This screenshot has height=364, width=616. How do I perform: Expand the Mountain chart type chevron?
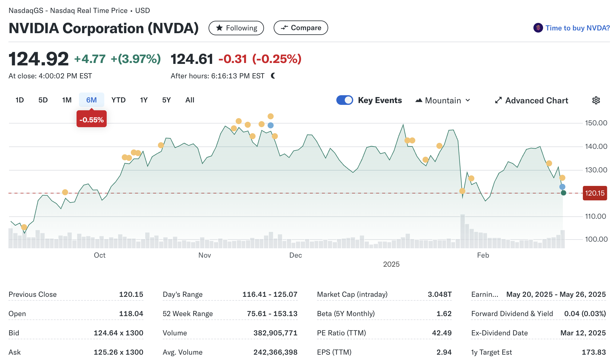[x=468, y=100]
